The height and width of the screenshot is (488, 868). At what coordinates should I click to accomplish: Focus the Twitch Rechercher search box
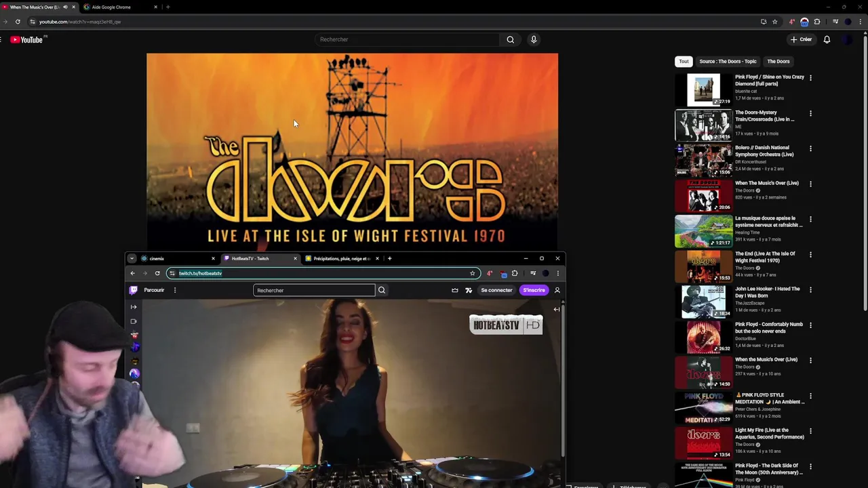coord(314,290)
